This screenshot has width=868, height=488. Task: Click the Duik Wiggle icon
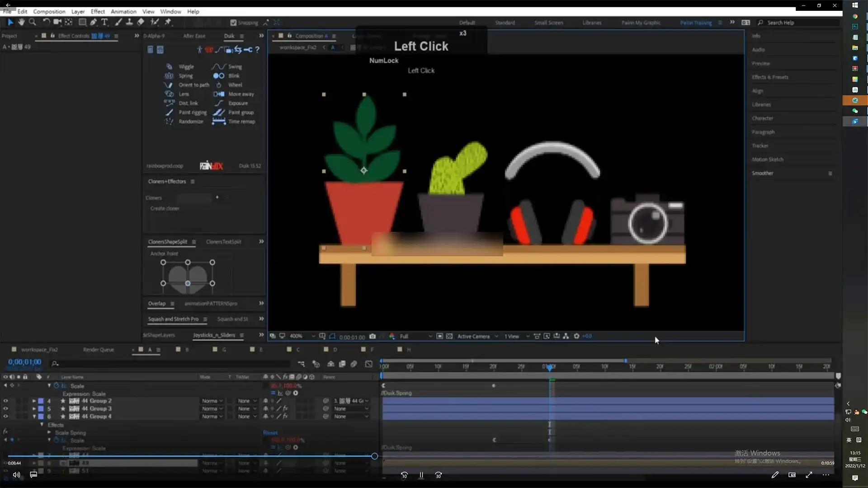point(169,66)
